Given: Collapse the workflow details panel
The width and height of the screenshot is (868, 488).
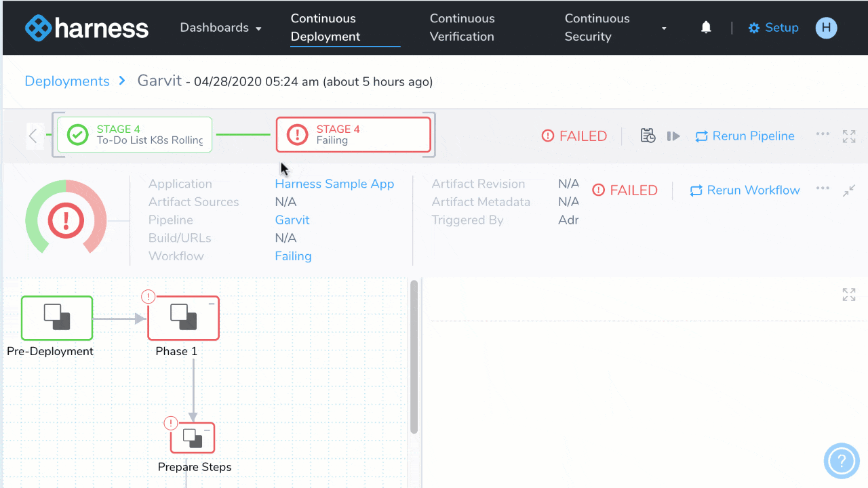Looking at the screenshot, I should pos(849,191).
